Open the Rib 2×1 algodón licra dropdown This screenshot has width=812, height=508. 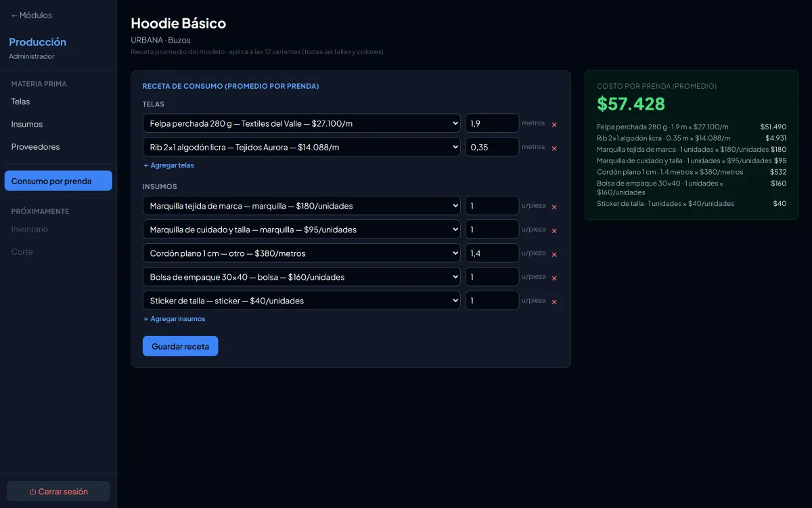302,147
